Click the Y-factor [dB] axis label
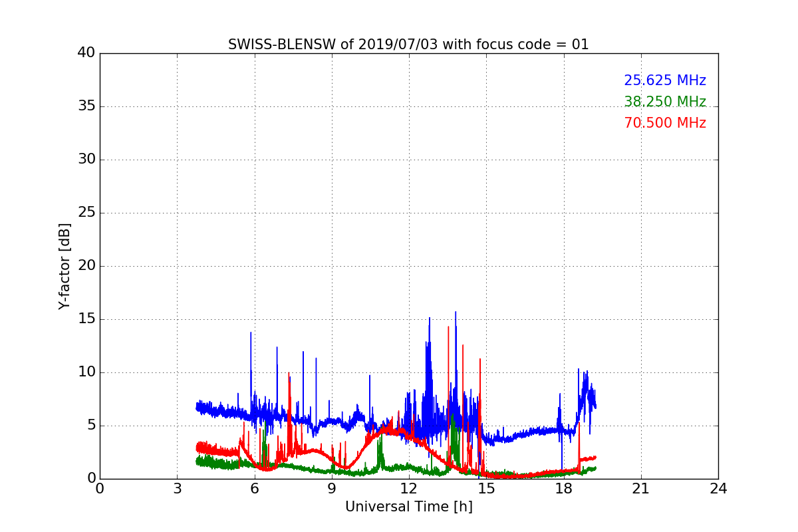 [64, 266]
